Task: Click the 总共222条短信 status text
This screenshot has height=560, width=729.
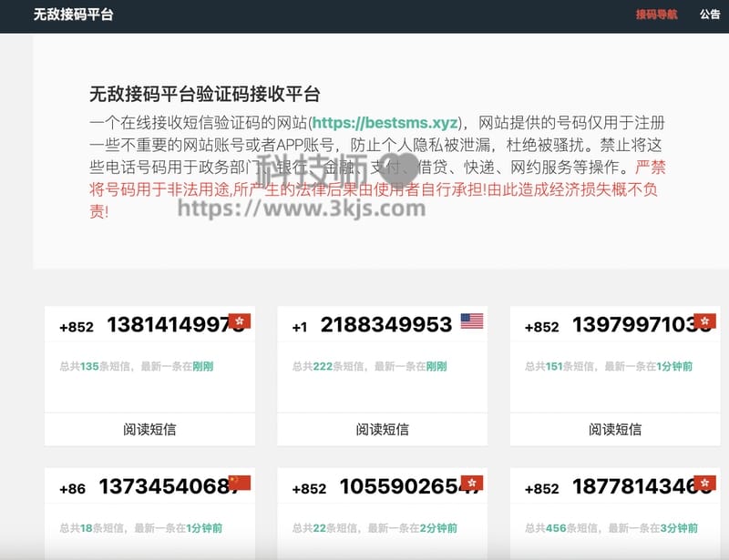Action: pyautogui.click(x=369, y=366)
